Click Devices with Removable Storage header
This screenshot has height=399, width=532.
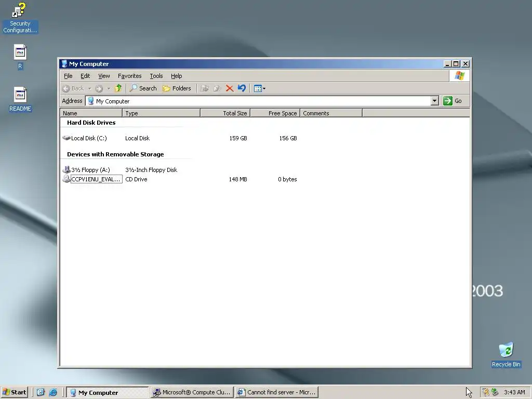[x=115, y=154]
